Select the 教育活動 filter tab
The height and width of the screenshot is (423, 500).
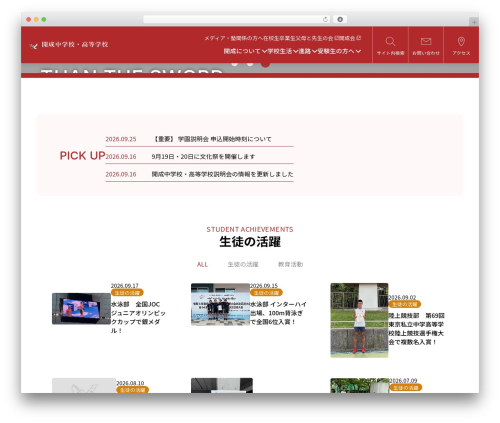pyautogui.click(x=290, y=264)
